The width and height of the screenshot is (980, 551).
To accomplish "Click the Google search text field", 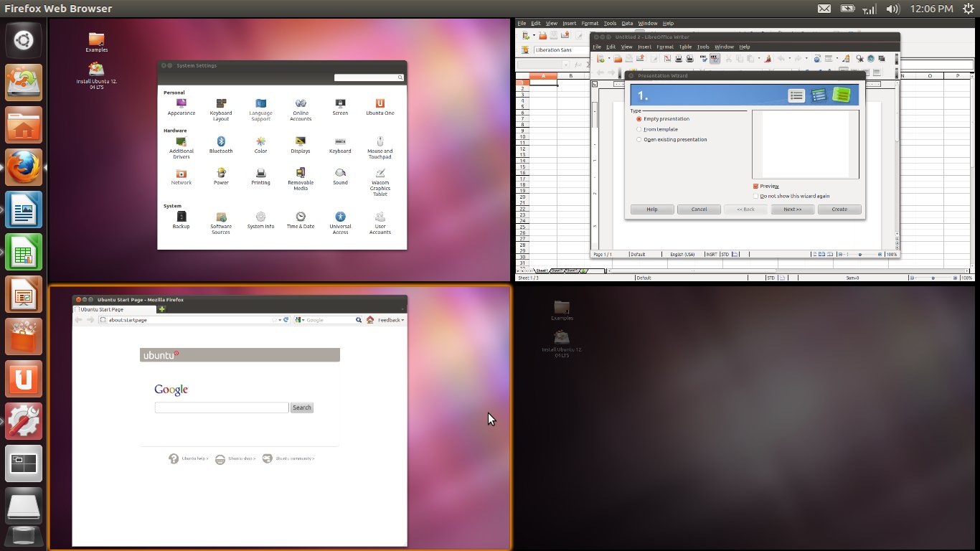I will click(222, 408).
